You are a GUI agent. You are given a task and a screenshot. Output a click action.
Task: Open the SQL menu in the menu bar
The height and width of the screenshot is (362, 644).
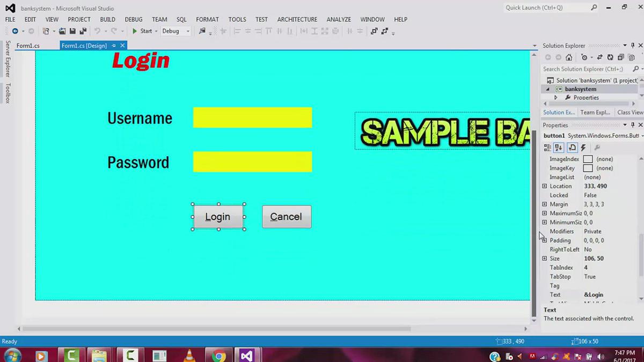(181, 19)
